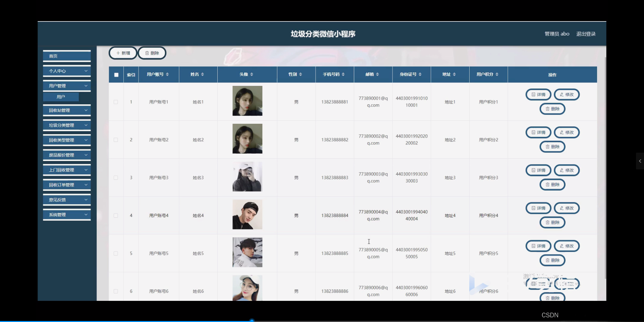This screenshot has height=322, width=644.
Task: Toggle the select-all checkbox in table header
Action: click(x=116, y=74)
